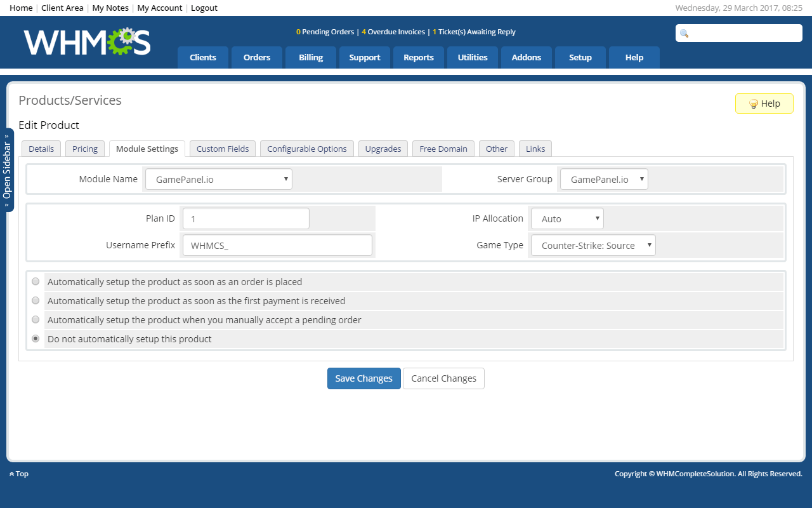Click the Logout link
The height and width of the screenshot is (508, 812).
(204, 8)
